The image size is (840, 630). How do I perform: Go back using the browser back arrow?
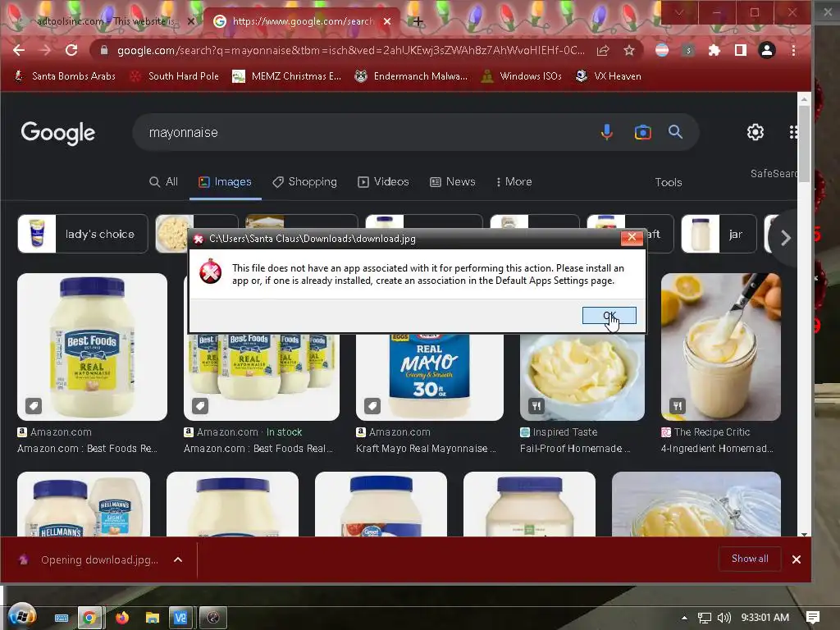(x=19, y=50)
